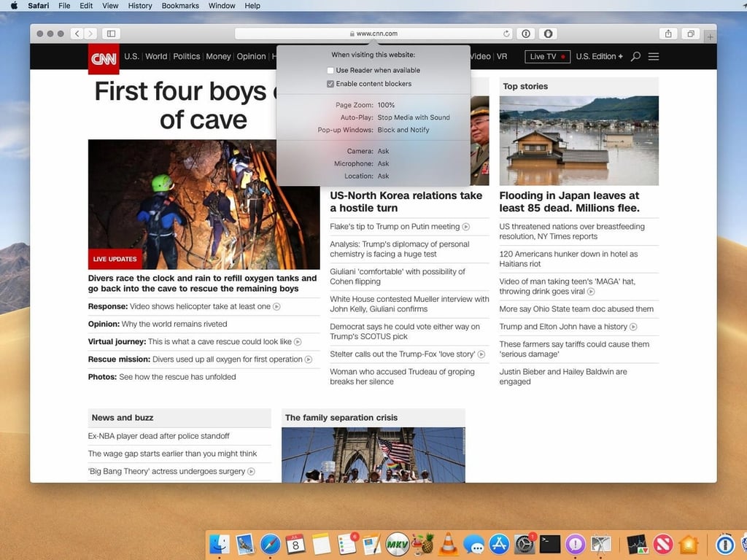Launch MakeMKV from the Dock

click(398, 544)
